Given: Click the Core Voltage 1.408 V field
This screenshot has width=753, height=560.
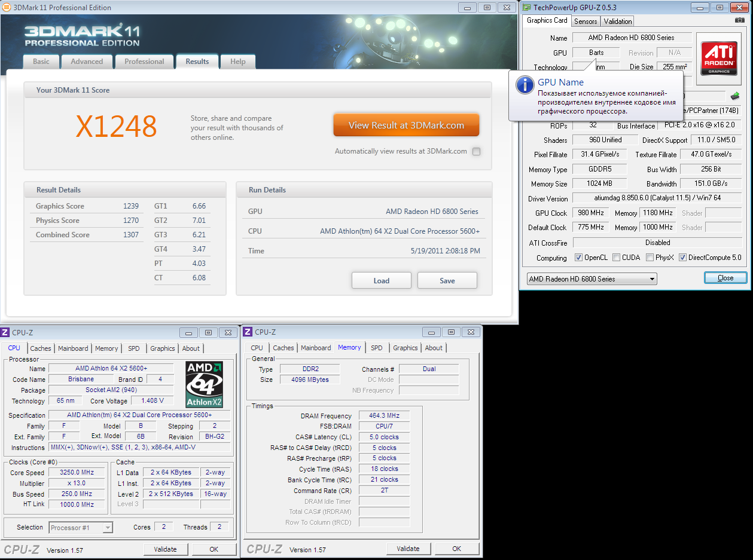Looking at the screenshot, I should click(152, 401).
